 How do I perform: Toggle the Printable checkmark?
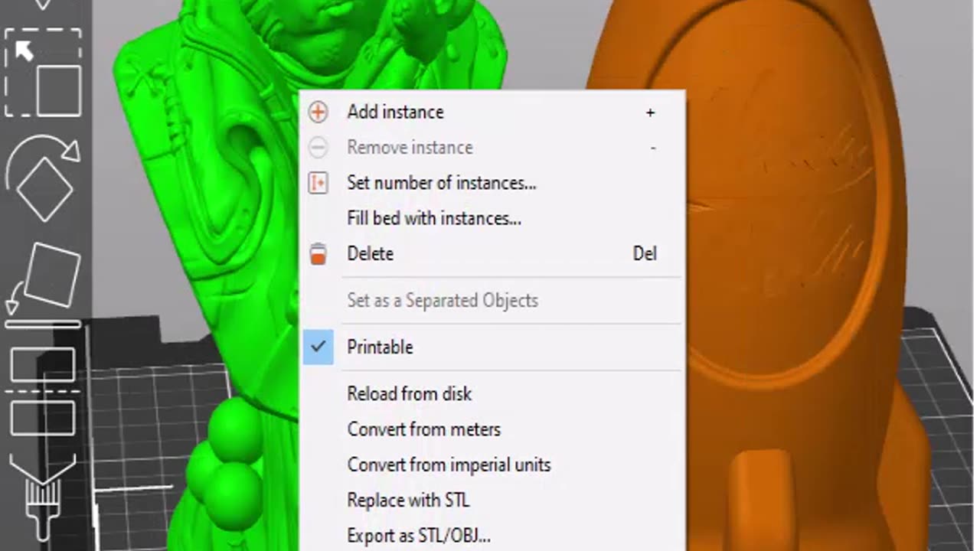318,347
